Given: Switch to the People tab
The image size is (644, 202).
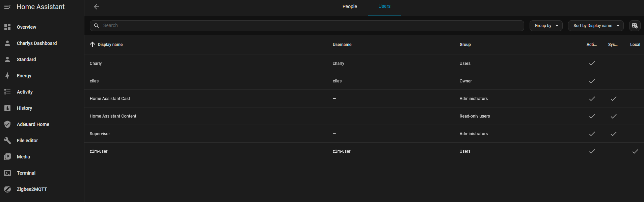Looking at the screenshot, I should (350, 7).
